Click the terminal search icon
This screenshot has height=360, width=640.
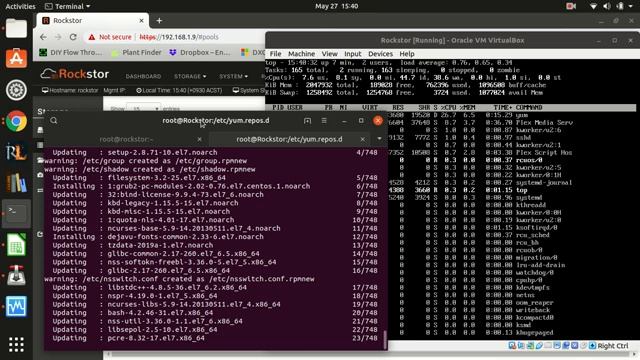click(54, 120)
